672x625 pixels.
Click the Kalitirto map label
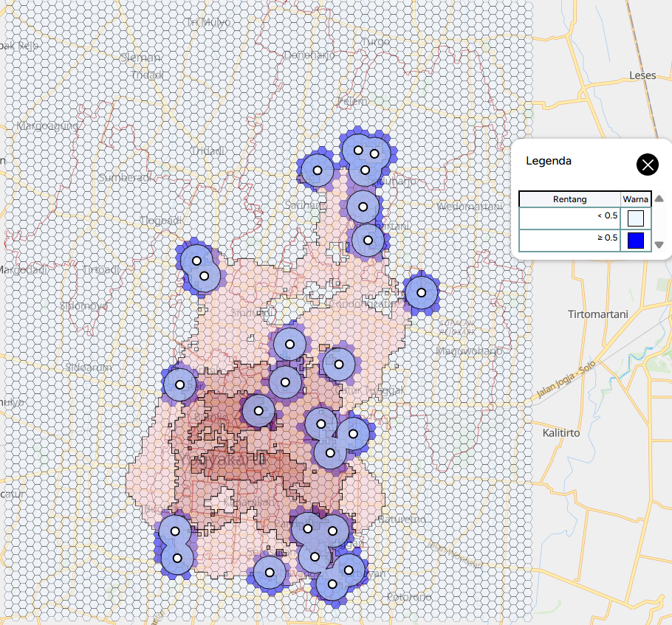coord(561,433)
